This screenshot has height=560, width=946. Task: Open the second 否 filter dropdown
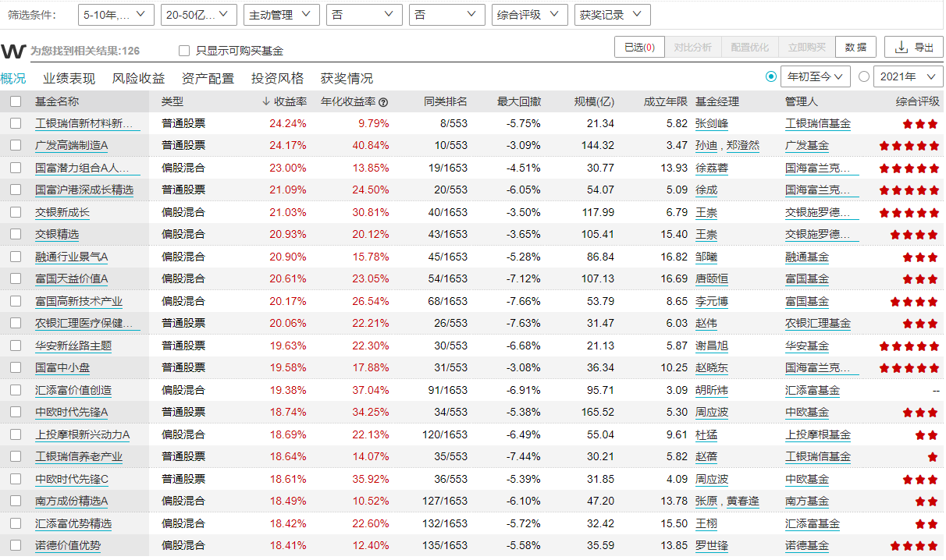pyautogui.click(x=447, y=15)
